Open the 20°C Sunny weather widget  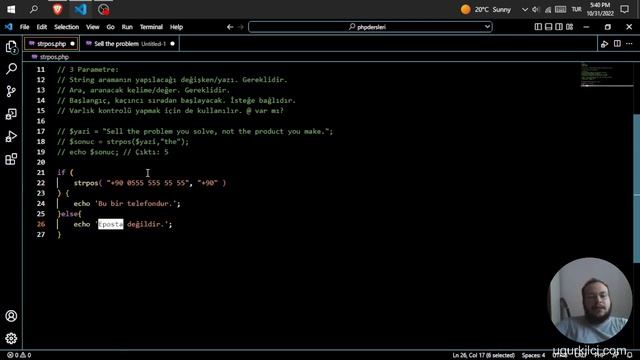pos(486,9)
